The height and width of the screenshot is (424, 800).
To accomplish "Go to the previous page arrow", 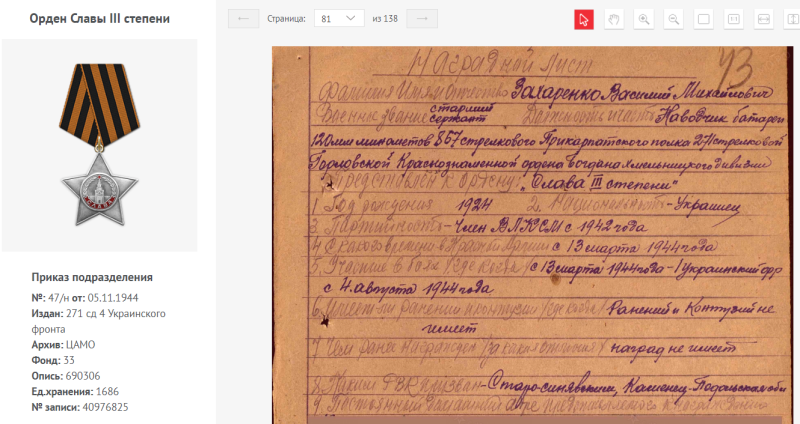I will click(x=243, y=19).
